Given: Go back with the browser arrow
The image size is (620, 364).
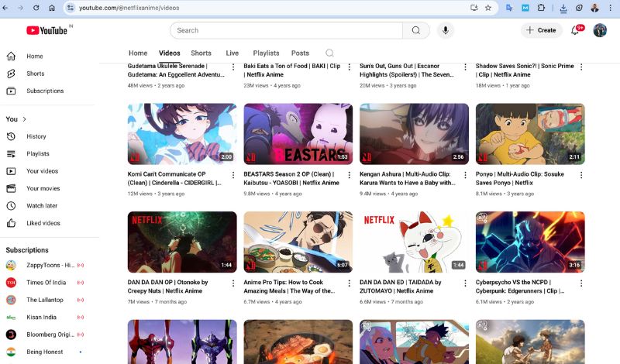Looking at the screenshot, I should pos(5,8).
